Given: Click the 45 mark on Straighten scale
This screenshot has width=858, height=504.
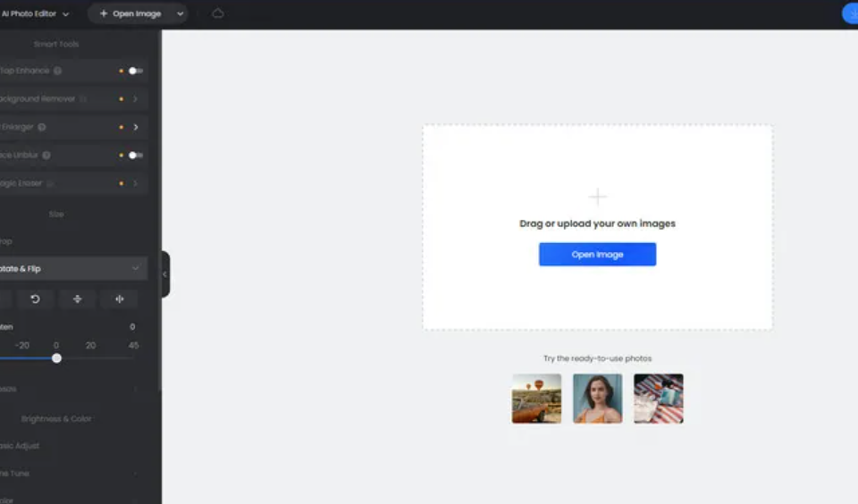Looking at the screenshot, I should (133, 345).
